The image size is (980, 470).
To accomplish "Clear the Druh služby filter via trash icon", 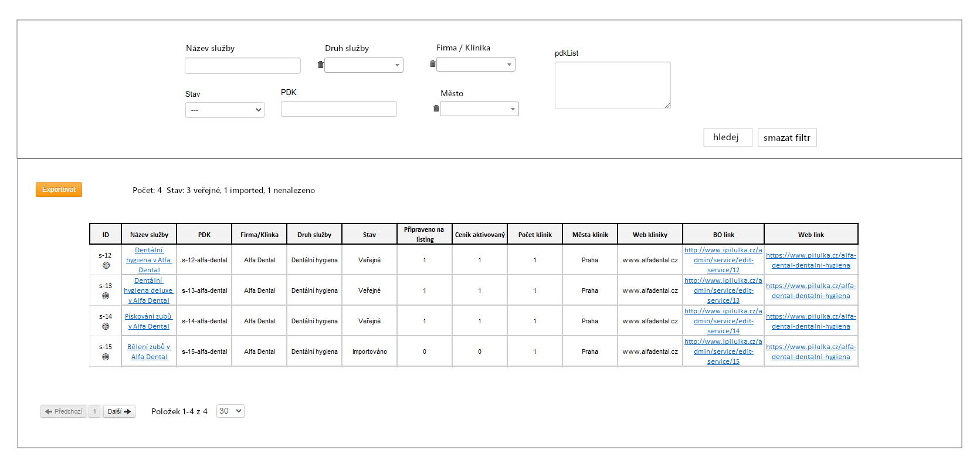I will coord(321,65).
